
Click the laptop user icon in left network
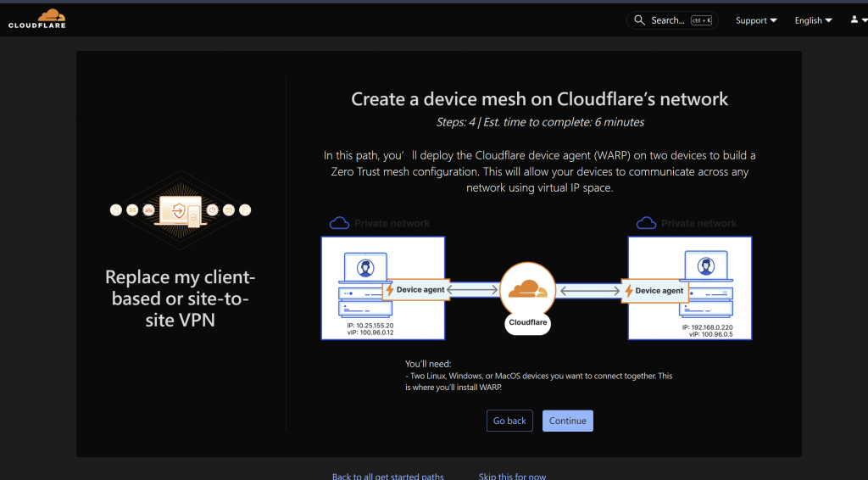(x=365, y=268)
